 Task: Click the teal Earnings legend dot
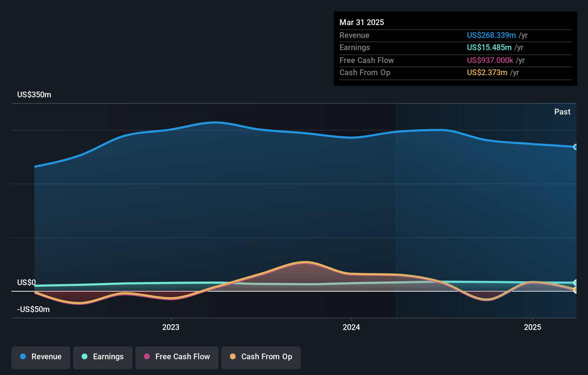click(x=85, y=356)
